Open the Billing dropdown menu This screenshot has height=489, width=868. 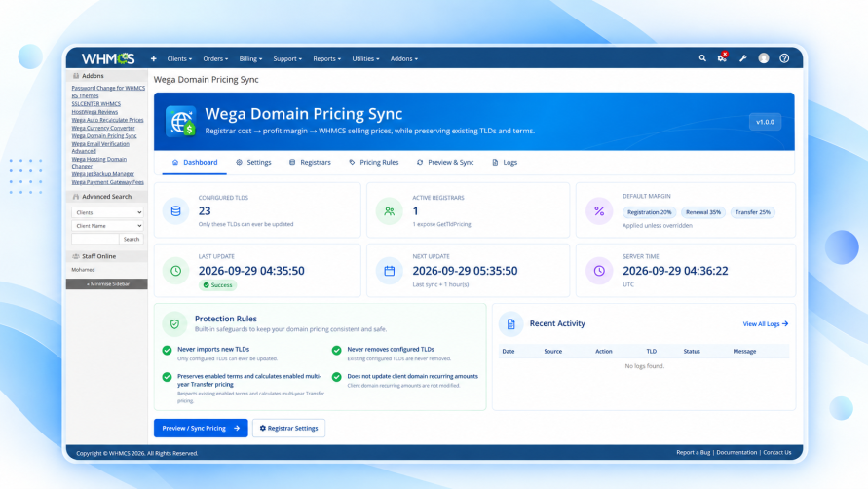click(250, 58)
